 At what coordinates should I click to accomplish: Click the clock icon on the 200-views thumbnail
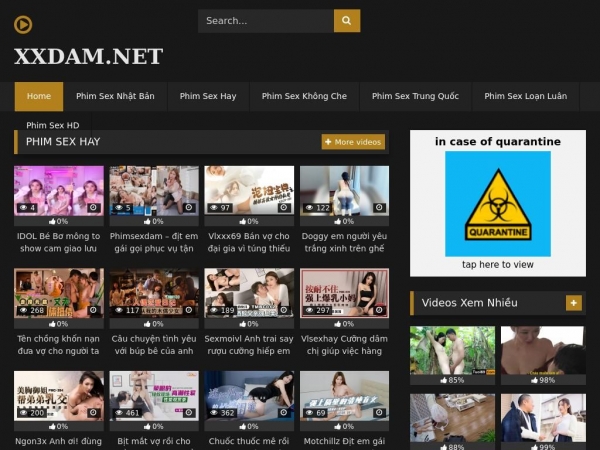coord(93,413)
